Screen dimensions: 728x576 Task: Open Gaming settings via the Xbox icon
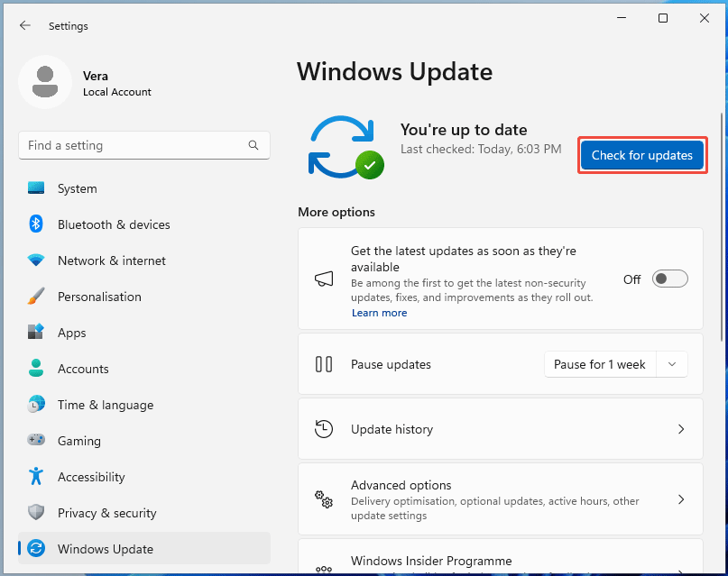(36, 441)
